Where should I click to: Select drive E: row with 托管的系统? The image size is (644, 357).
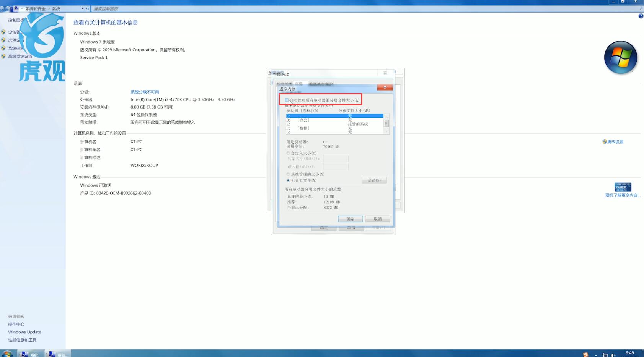(x=334, y=124)
